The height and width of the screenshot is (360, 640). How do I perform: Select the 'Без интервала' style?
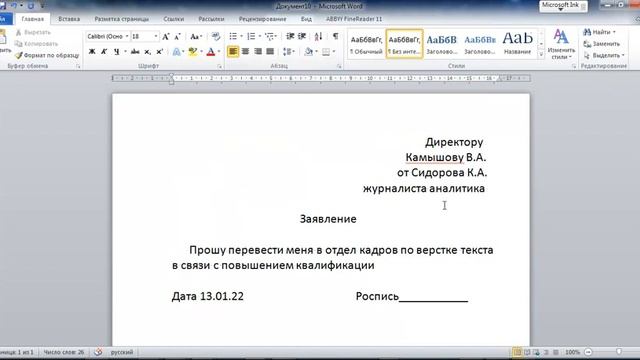404,44
